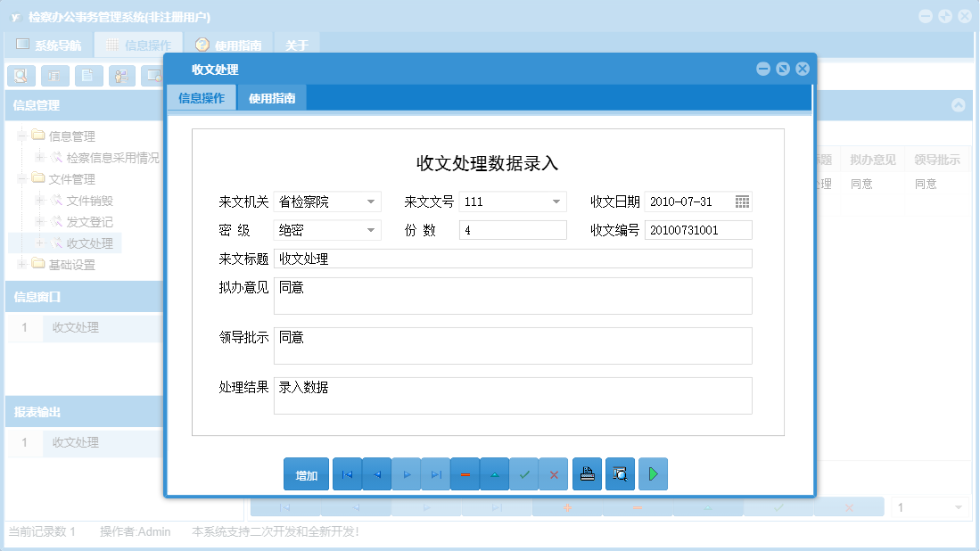Move to the last record
The height and width of the screenshot is (551, 980).
pos(436,473)
